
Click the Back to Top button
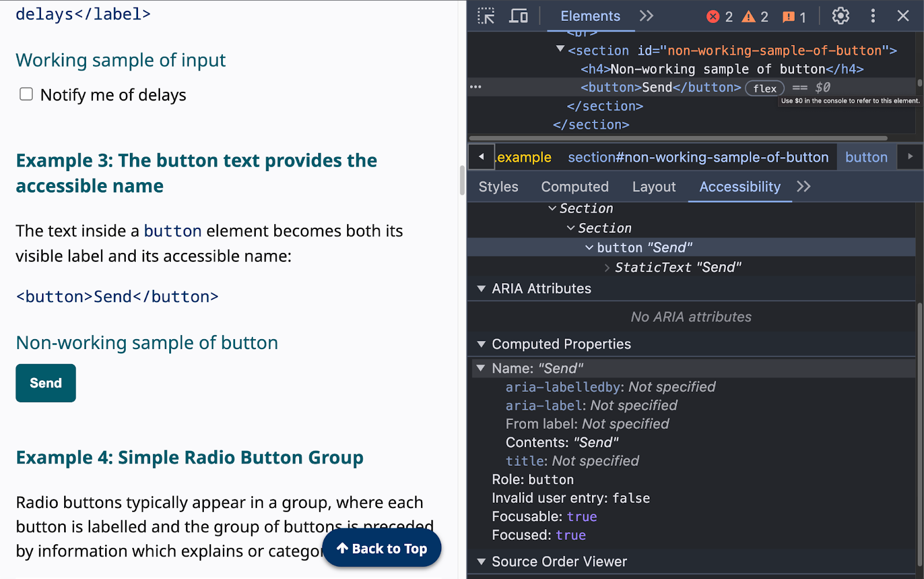382,548
